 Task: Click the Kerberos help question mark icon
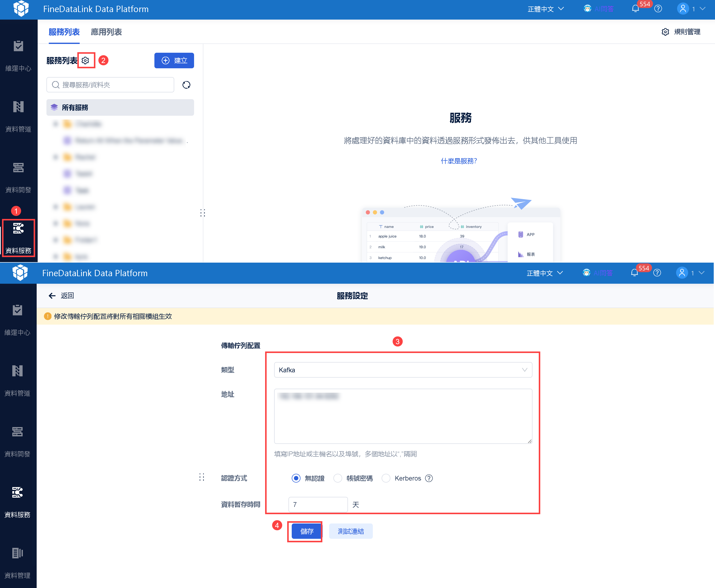pyautogui.click(x=429, y=478)
